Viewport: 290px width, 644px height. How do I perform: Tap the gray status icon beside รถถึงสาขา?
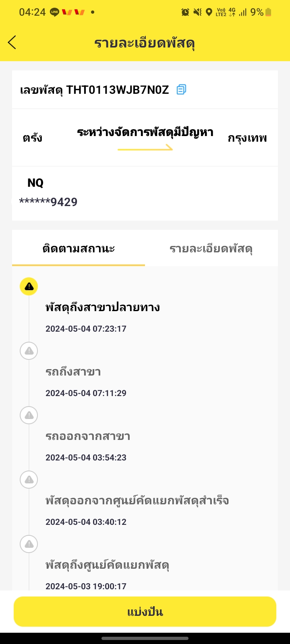pyautogui.click(x=29, y=351)
